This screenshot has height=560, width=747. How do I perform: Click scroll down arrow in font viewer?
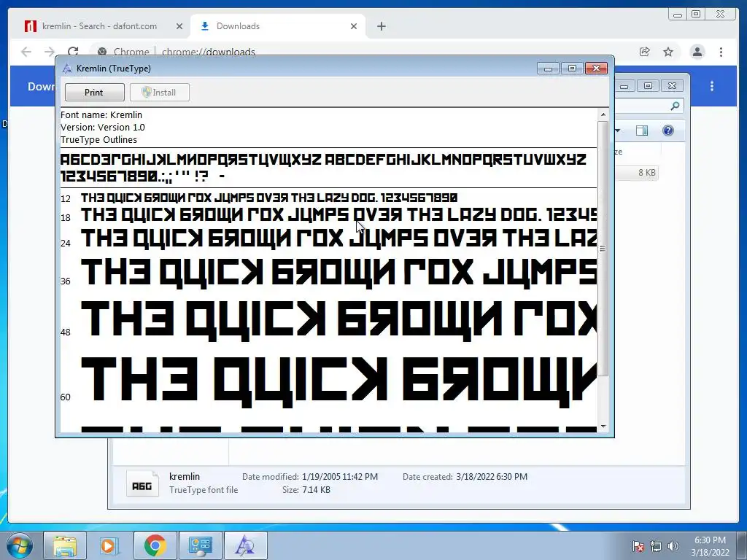coord(603,427)
